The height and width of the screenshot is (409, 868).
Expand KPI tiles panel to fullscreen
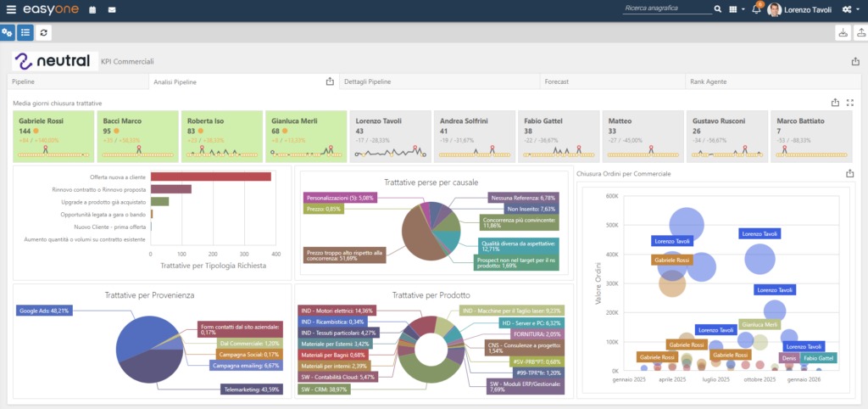[850, 103]
